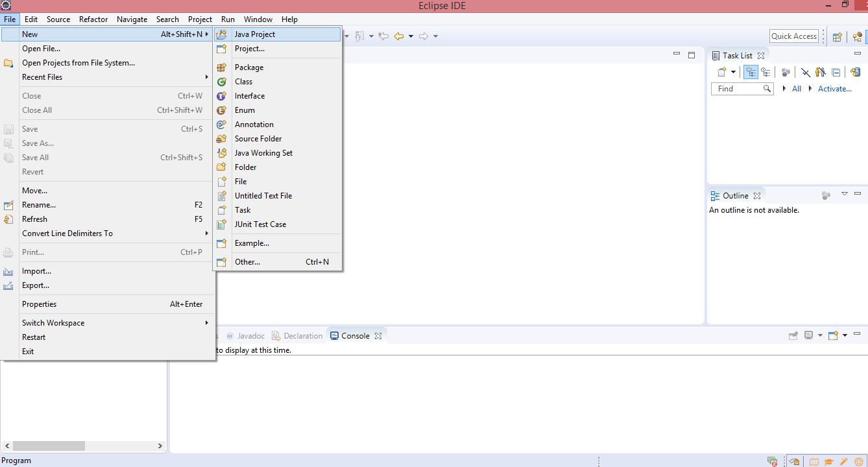The height and width of the screenshot is (467, 868).
Task: Toggle Hide Completed Tasks in Task List
Action: point(806,72)
